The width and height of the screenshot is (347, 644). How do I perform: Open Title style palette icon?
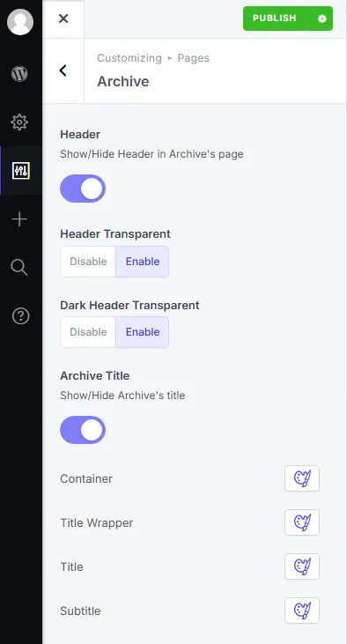[302, 566]
